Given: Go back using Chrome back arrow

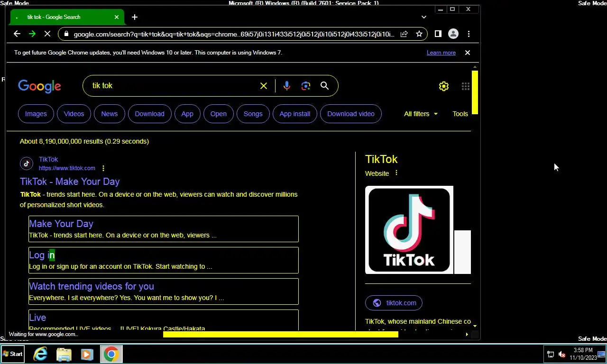Looking at the screenshot, I should tap(17, 34).
